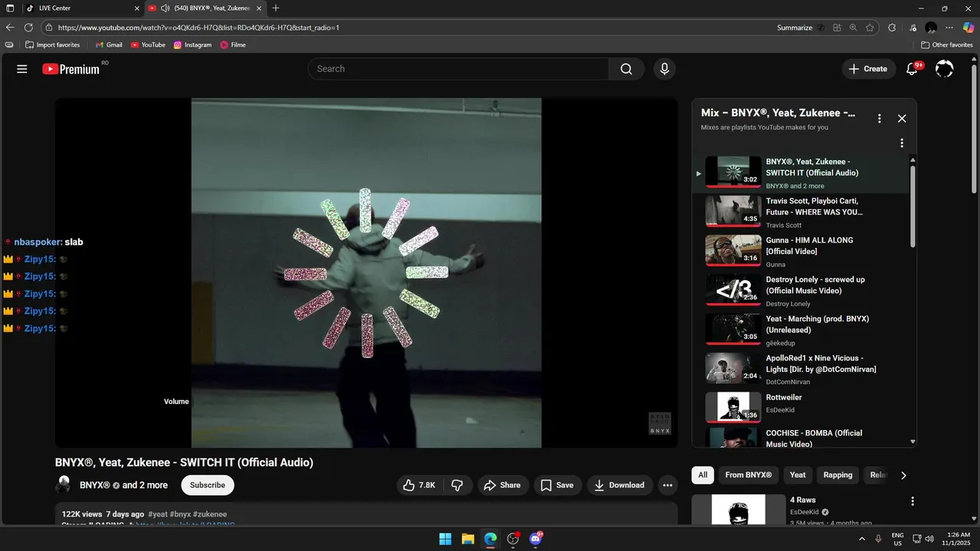Download the video
980x551 pixels.
click(619, 485)
